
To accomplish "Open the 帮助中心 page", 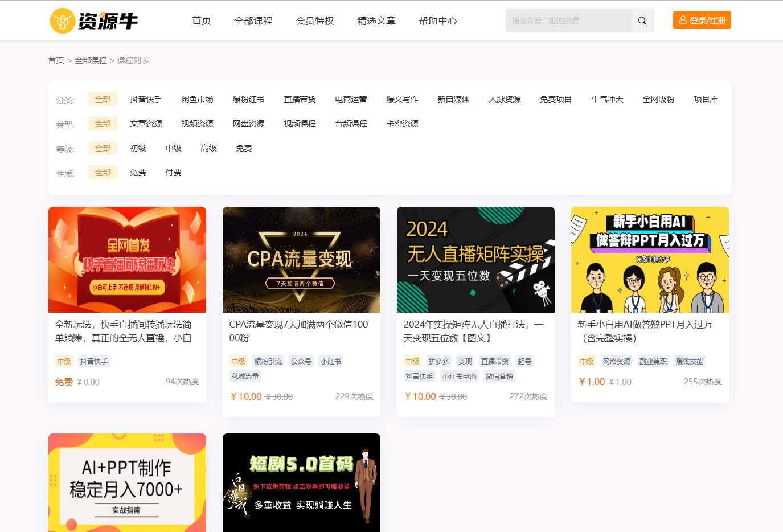I will click(437, 21).
